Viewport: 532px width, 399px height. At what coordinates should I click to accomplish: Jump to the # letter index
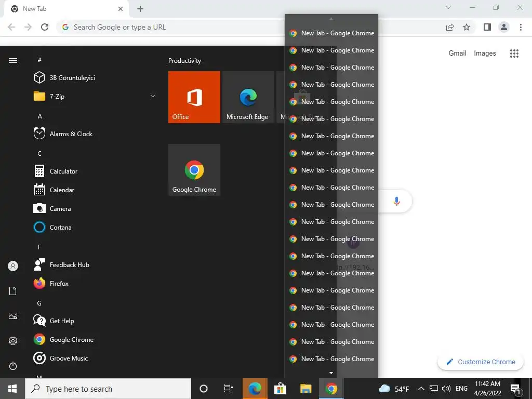[x=39, y=60]
